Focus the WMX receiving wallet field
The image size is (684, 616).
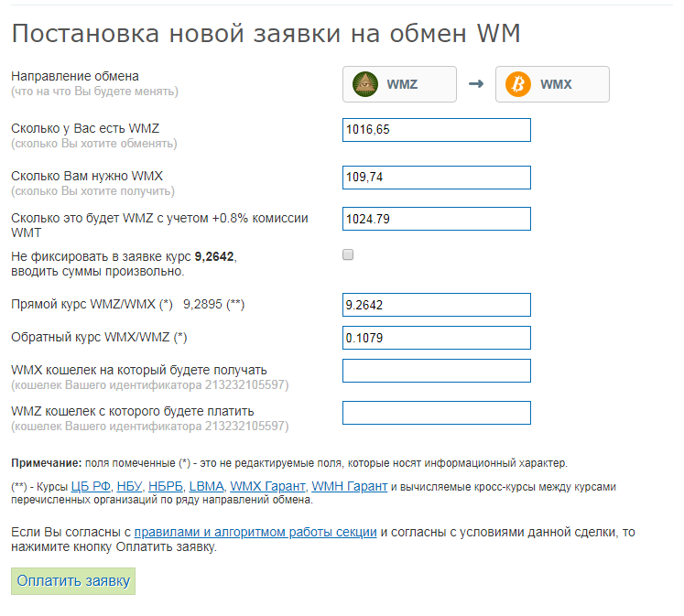436,371
